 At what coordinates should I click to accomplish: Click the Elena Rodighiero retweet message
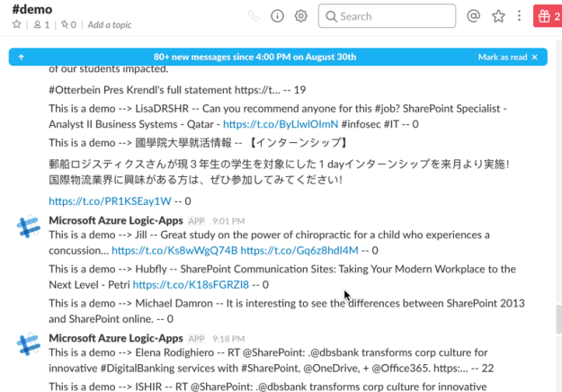[x=272, y=361]
